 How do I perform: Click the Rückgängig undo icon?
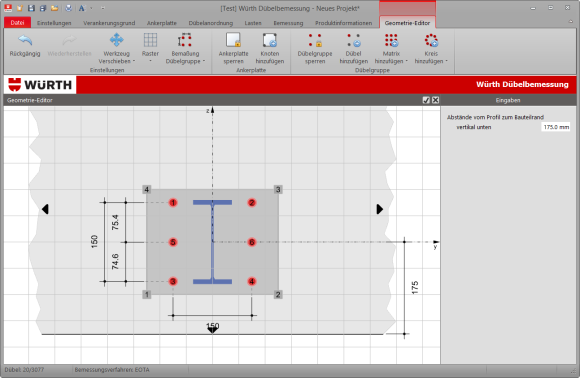(25, 40)
